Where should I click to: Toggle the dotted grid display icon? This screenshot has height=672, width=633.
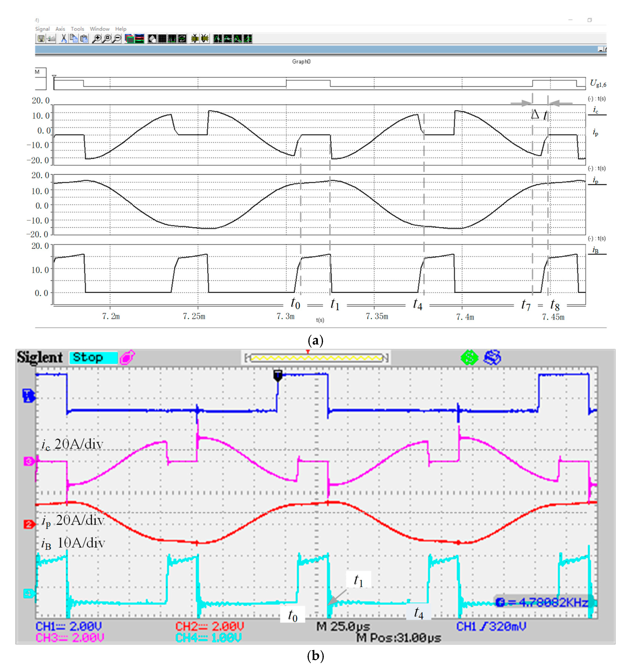pyautogui.click(x=162, y=38)
